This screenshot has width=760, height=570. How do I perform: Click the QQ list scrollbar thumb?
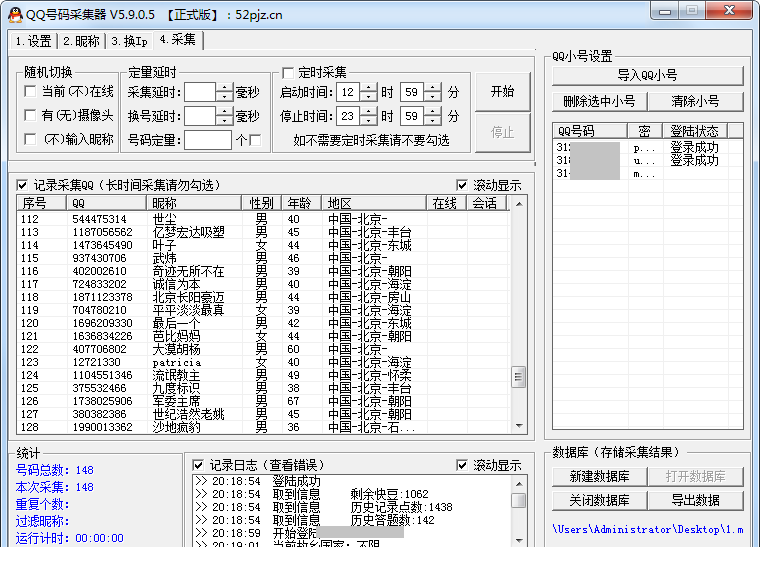click(519, 377)
